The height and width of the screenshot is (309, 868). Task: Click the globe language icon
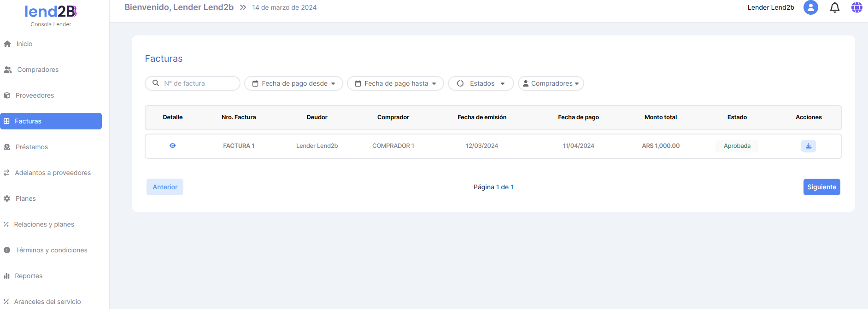(856, 7)
